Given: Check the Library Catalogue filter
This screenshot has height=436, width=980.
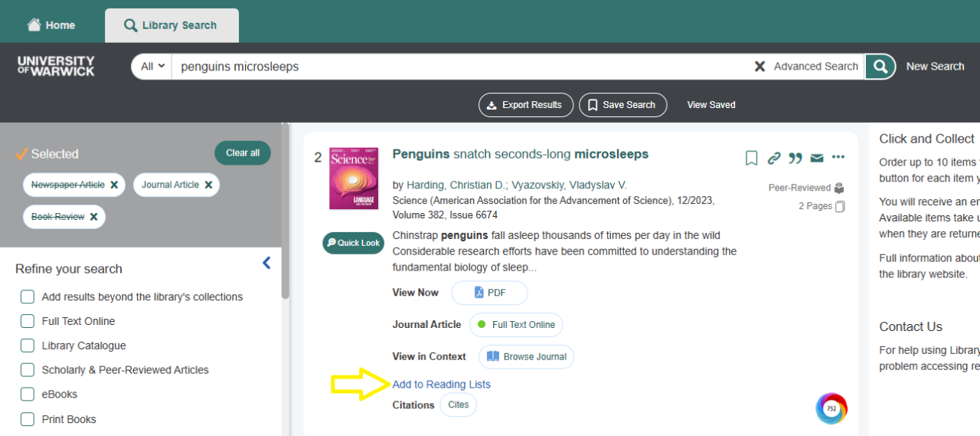Looking at the screenshot, I should (x=28, y=346).
